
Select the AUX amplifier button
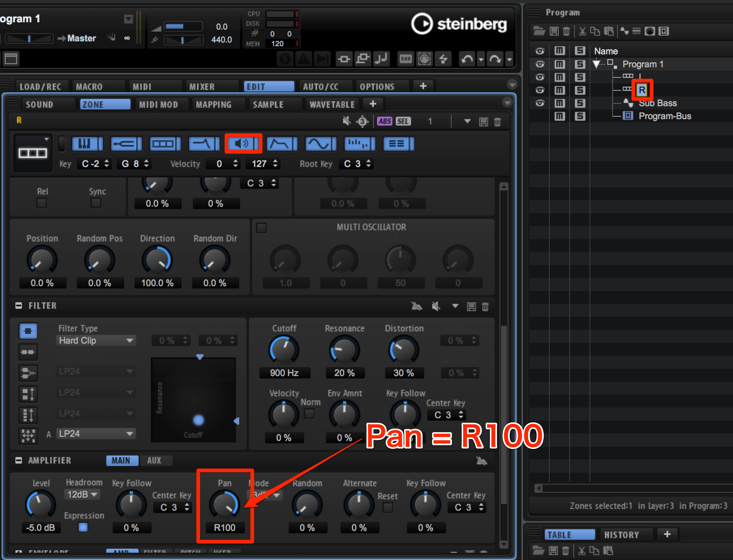(154, 460)
